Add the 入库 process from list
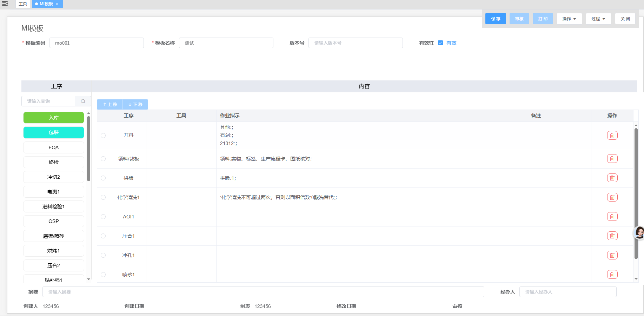This screenshot has width=644, height=316. click(54, 118)
